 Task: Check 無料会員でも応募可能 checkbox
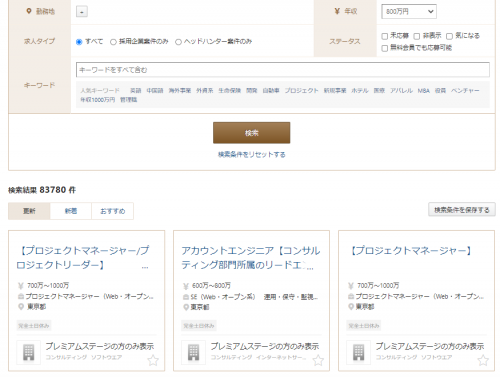(x=385, y=48)
